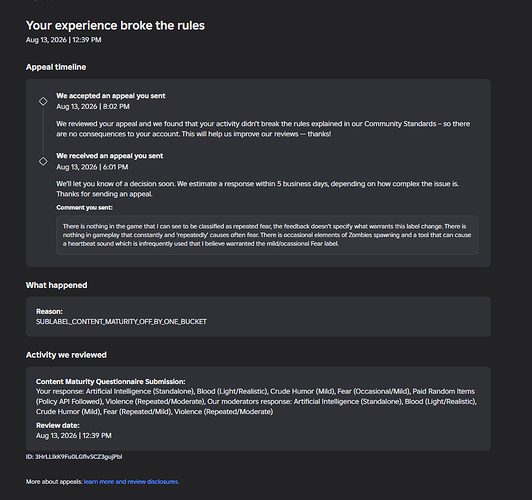Click the Aug 13, 2026 8:02 PM timestamp

click(93, 107)
